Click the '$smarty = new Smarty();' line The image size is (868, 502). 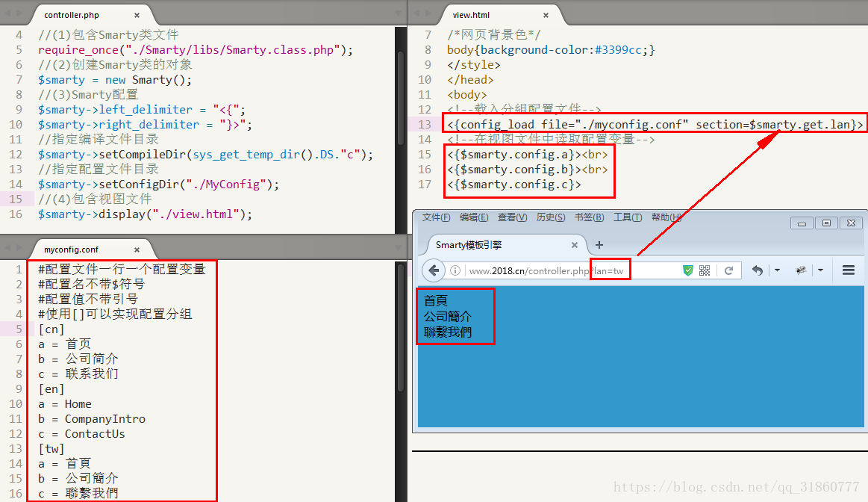tap(115, 80)
